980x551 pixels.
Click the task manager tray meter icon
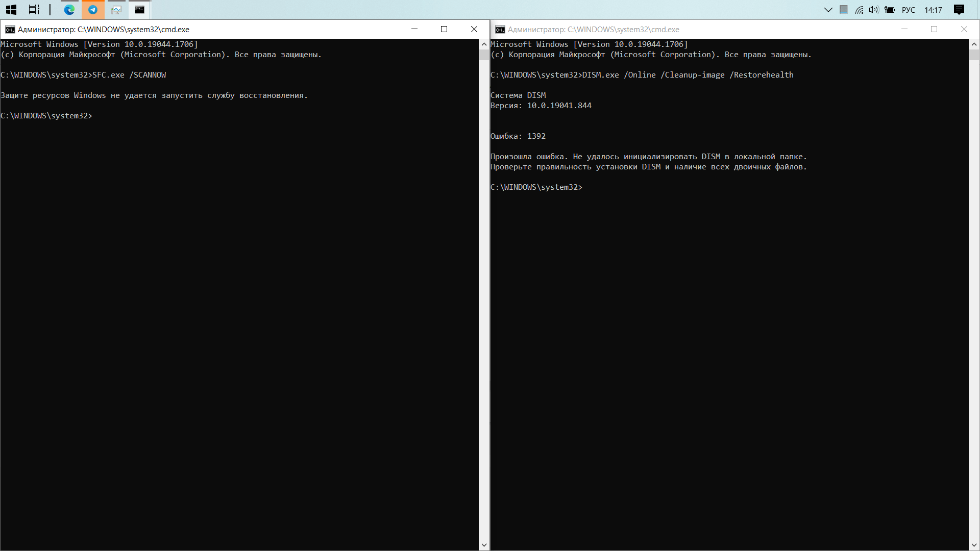844,10
